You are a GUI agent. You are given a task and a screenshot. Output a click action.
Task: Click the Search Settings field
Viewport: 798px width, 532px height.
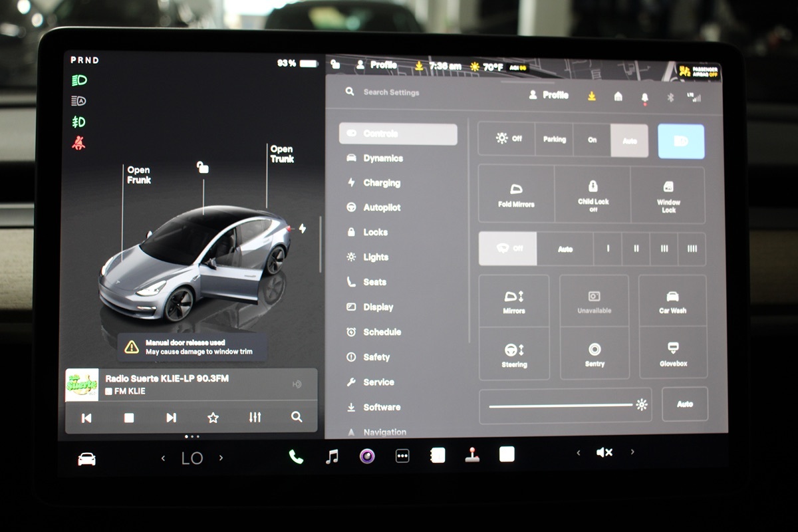[391, 92]
